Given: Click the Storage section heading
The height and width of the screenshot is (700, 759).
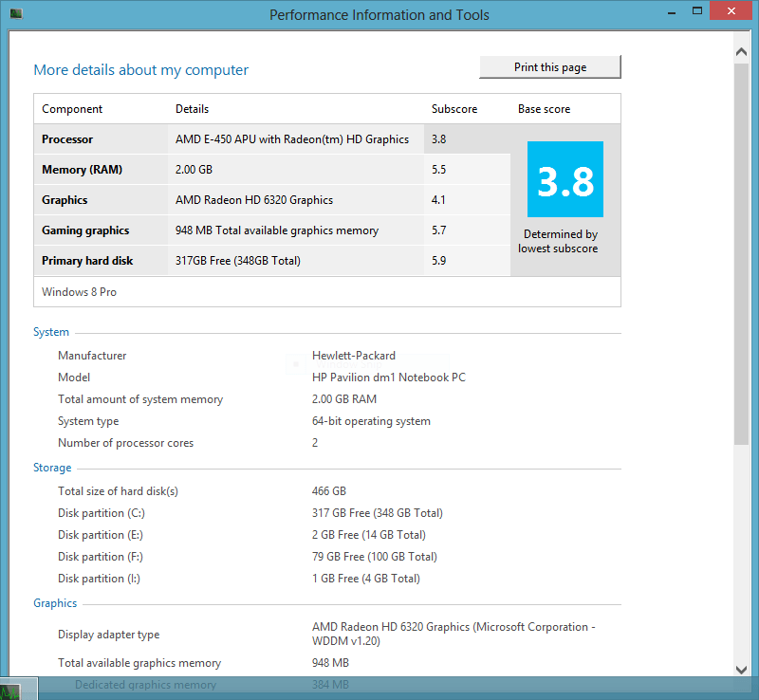Looking at the screenshot, I should pos(52,468).
